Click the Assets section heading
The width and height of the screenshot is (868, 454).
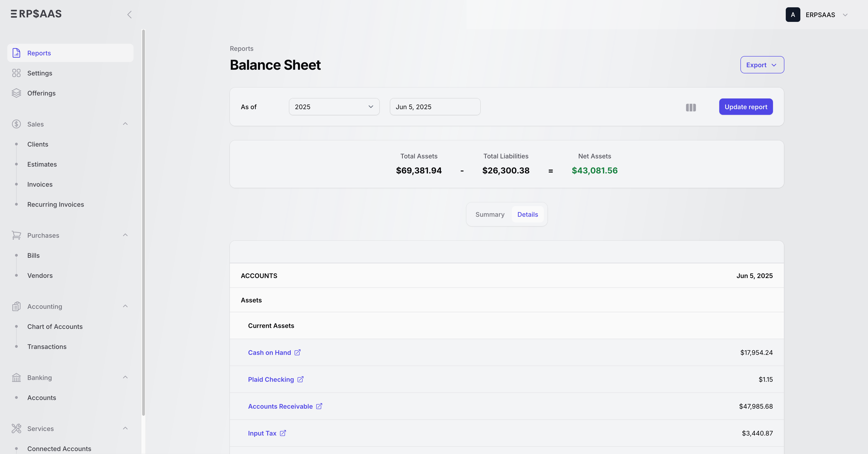pyautogui.click(x=251, y=300)
